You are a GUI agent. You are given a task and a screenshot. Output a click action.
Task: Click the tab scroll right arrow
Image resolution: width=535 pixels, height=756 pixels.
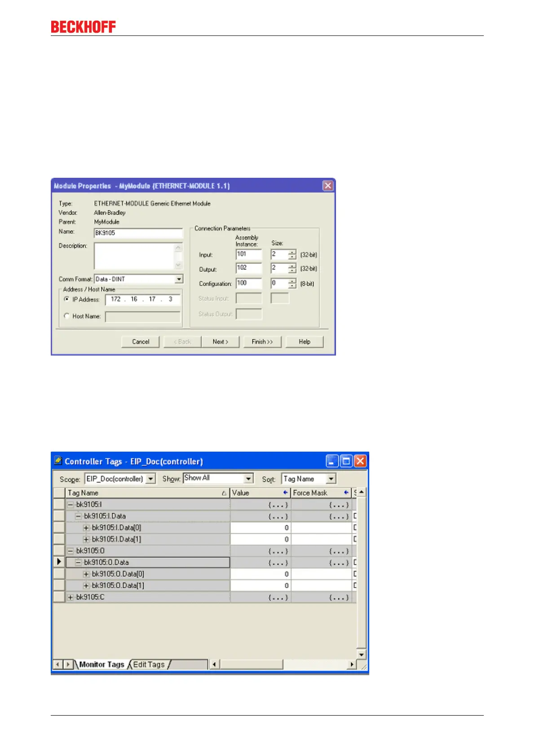point(68,664)
